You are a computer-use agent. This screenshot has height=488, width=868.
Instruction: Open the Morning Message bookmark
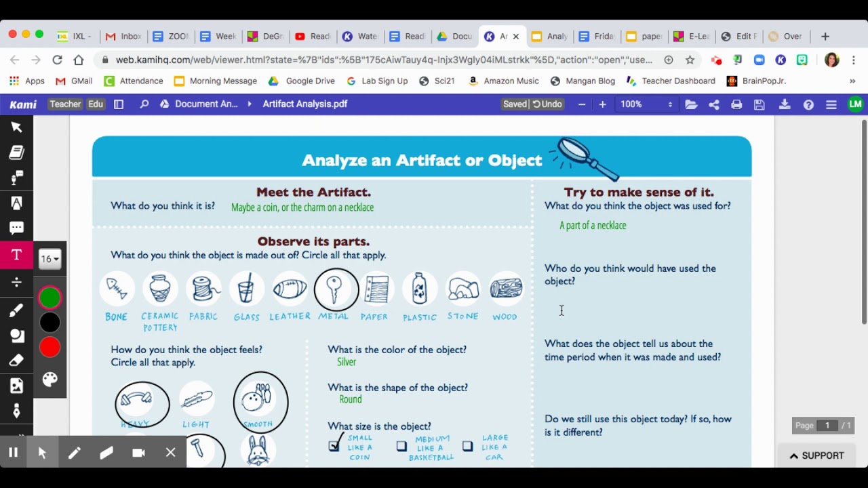click(216, 81)
